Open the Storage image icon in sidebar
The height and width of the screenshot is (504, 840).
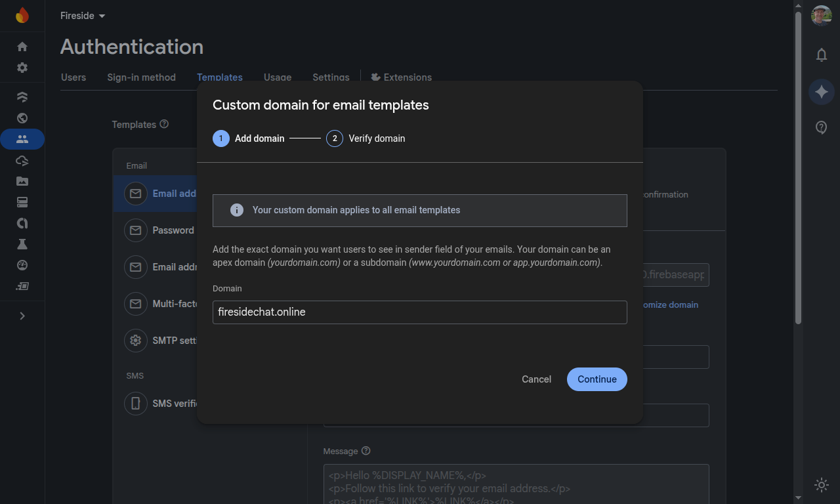[22, 181]
